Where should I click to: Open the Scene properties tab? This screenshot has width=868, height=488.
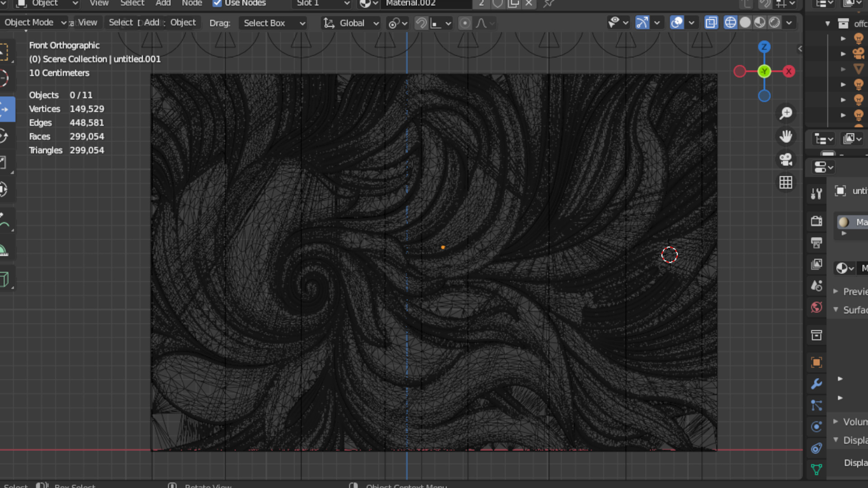point(816,286)
